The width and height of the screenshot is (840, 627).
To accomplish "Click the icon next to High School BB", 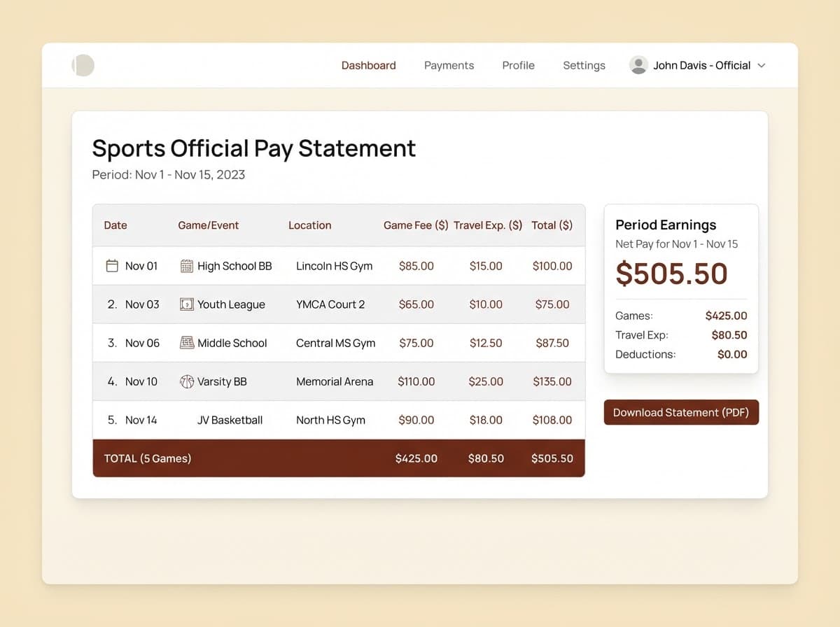I will [x=187, y=266].
